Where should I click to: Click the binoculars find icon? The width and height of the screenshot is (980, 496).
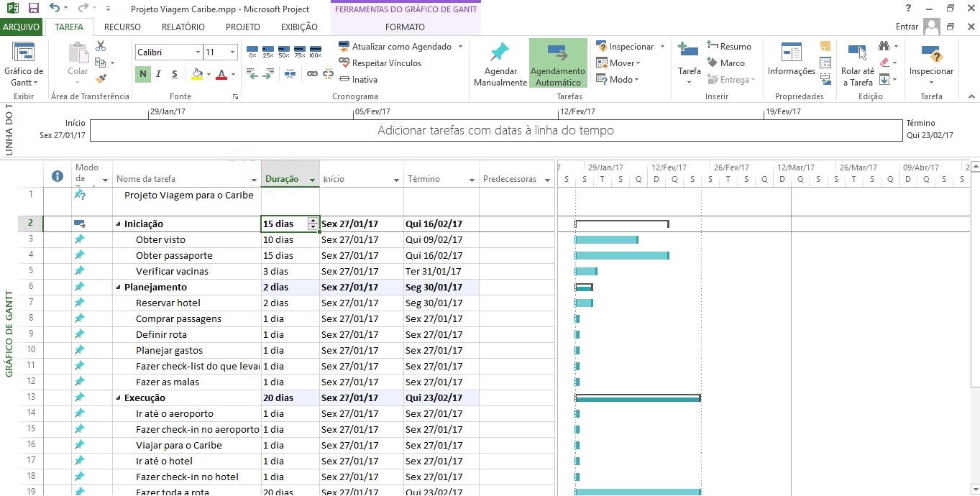tap(884, 47)
